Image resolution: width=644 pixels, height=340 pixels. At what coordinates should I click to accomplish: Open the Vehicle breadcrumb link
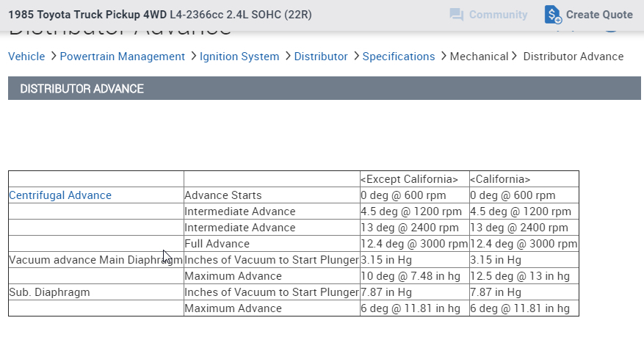click(26, 57)
